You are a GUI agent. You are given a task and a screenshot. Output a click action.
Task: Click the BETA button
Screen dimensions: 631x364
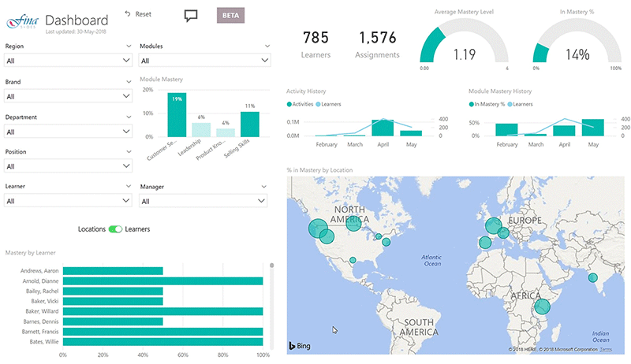click(x=232, y=15)
